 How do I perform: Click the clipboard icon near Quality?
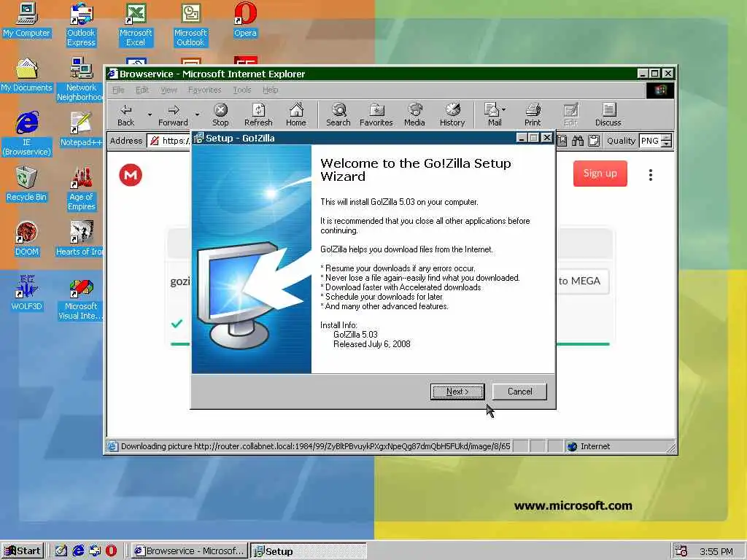point(594,141)
